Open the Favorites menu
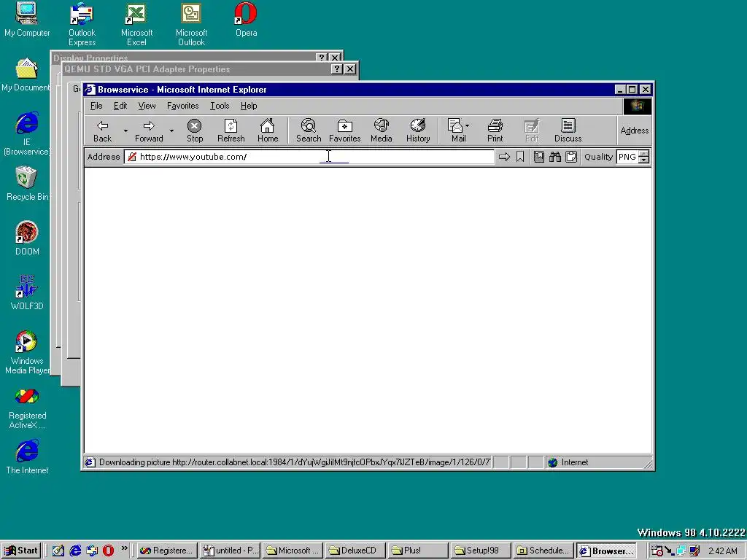 click(x=182, y=106)
